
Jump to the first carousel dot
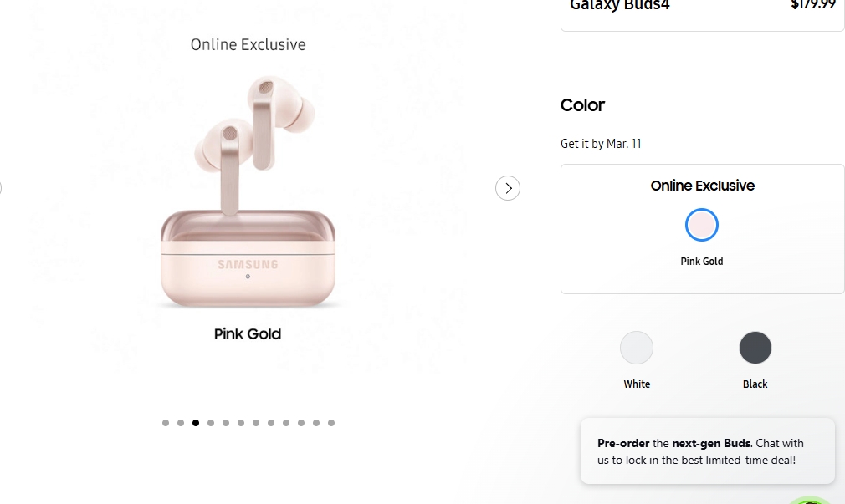pos(166,423)
